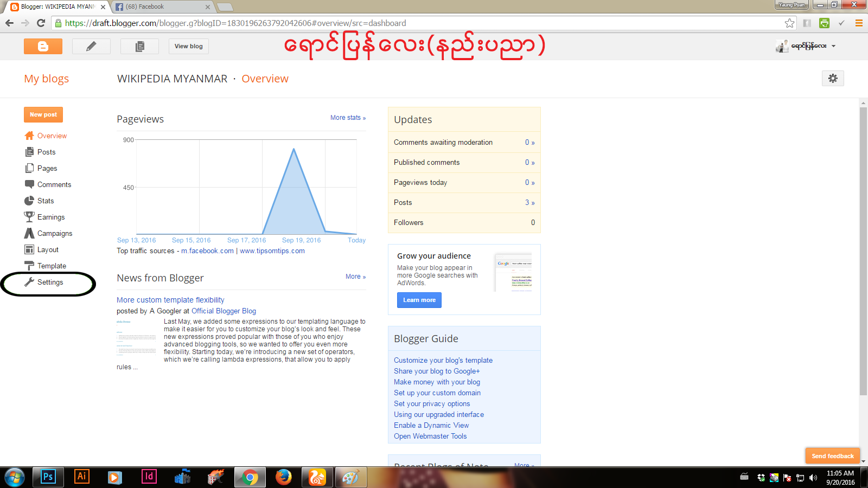Select Overview in the sidebar
868x488 pixels.
(52, 136)
